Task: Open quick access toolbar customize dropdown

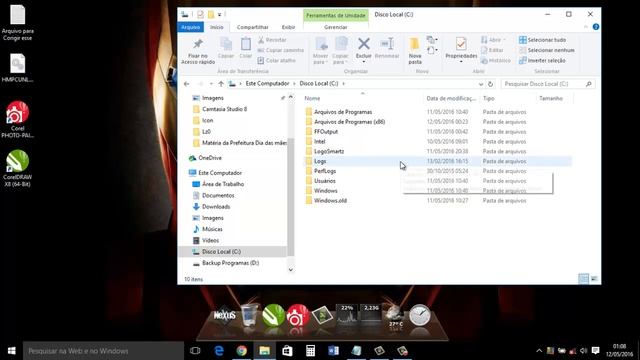Action: pyautogui.click(x=220, y=15)
